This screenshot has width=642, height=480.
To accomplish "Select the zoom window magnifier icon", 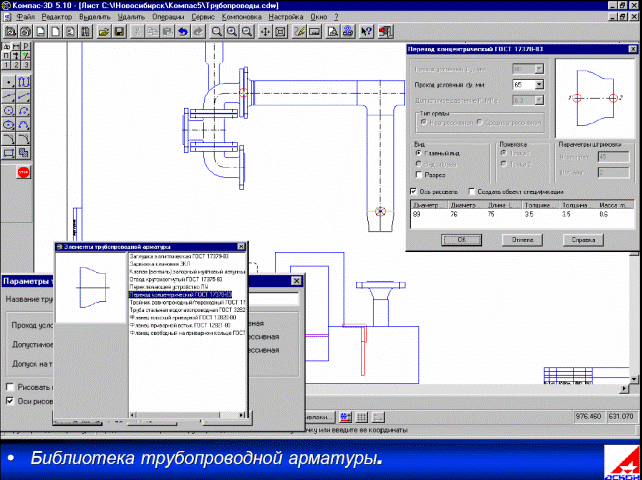I will pyautogui.click(x=217, y=32).
